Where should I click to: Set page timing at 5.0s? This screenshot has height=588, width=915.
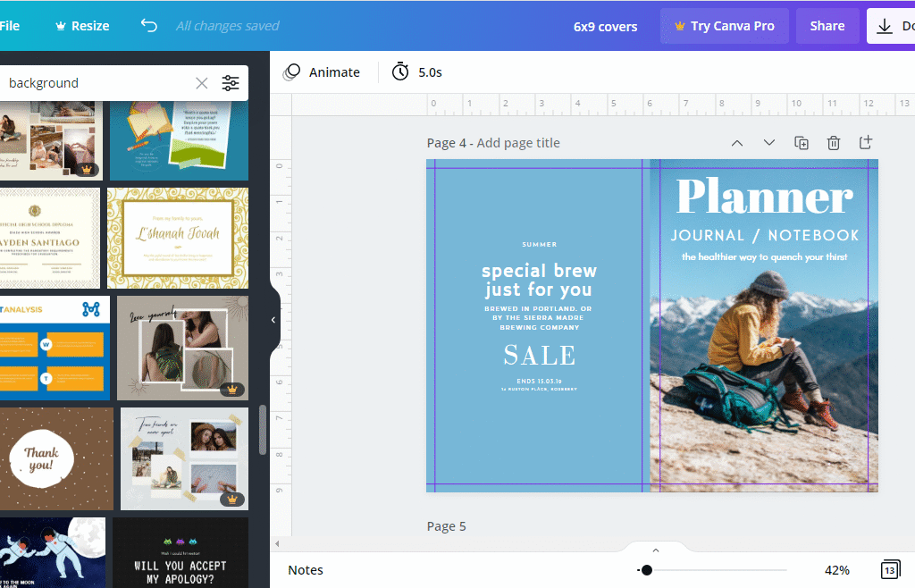tap(417, 72)
